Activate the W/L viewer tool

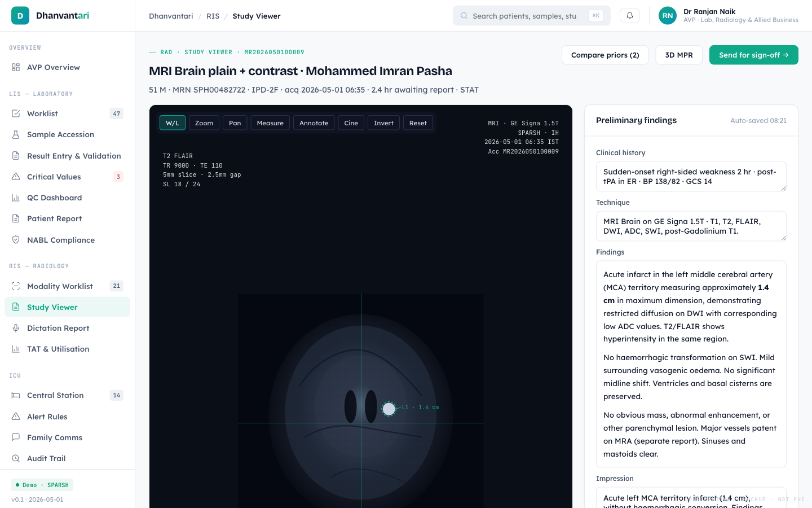pos(173,123)
